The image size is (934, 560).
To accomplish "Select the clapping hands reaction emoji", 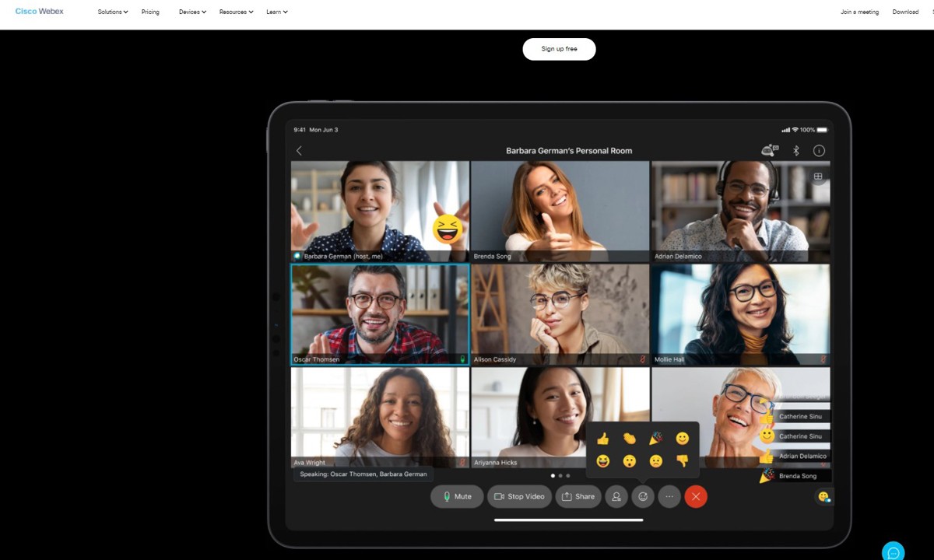I will pos(629,439).
